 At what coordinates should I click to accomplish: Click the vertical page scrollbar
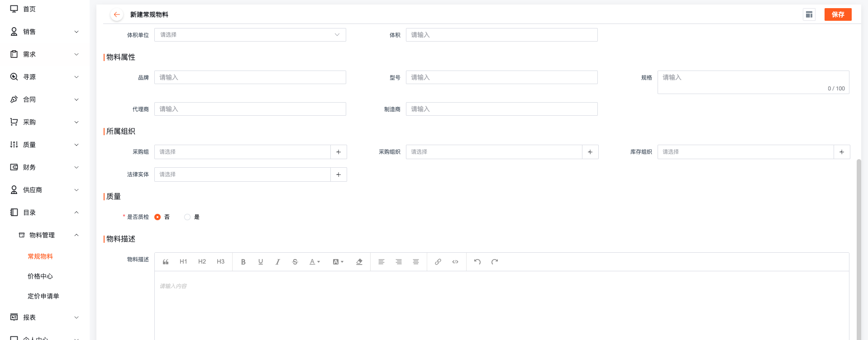coord(858,249)
